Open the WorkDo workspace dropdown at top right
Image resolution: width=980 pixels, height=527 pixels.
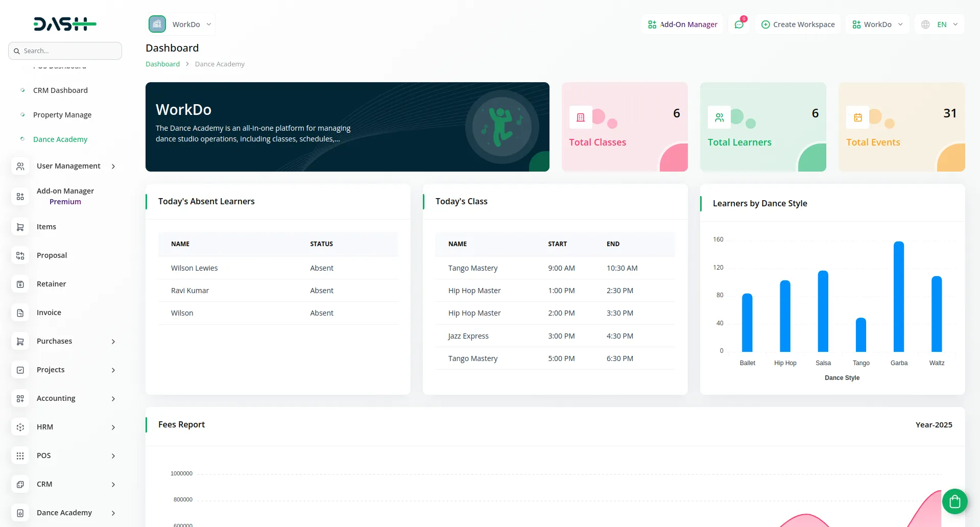pyautogui.click(x=877, y=25)
